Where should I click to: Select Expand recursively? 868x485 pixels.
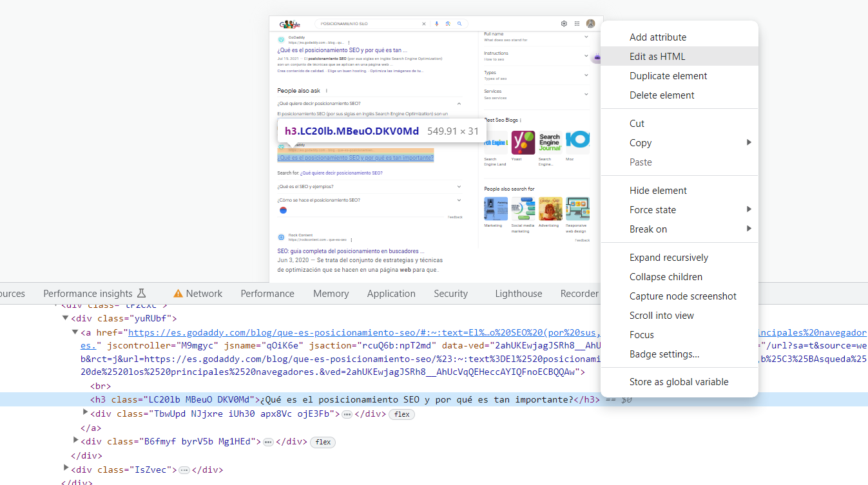679,258
